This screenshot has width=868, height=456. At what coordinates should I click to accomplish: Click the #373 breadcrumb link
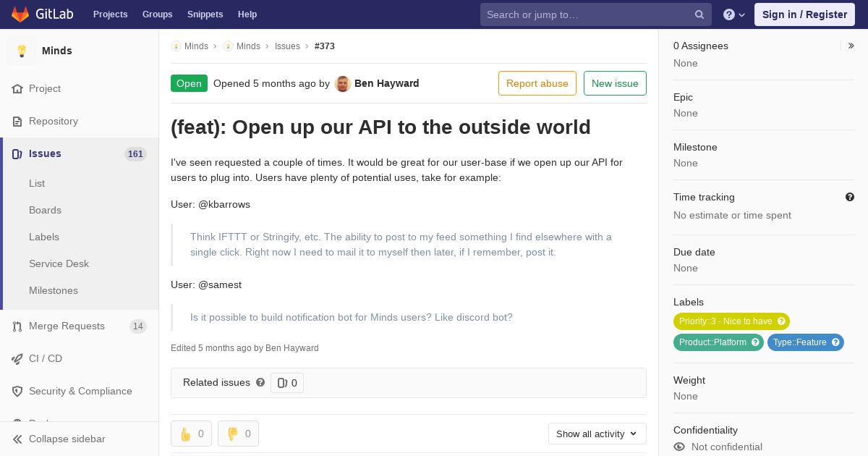[x=325, y=46]
